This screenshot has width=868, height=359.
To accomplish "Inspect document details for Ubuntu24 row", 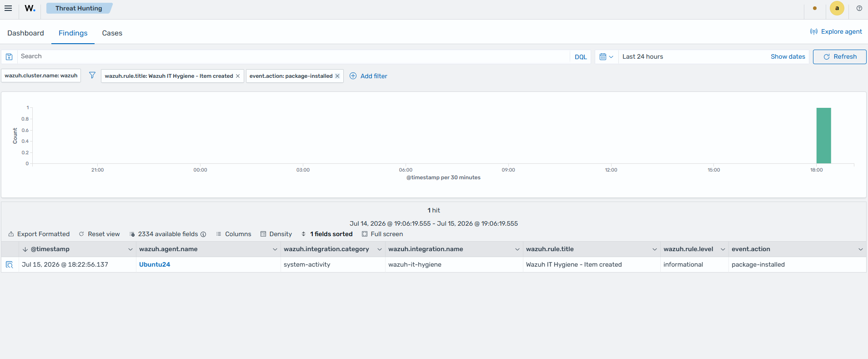I will pos(9,264).
